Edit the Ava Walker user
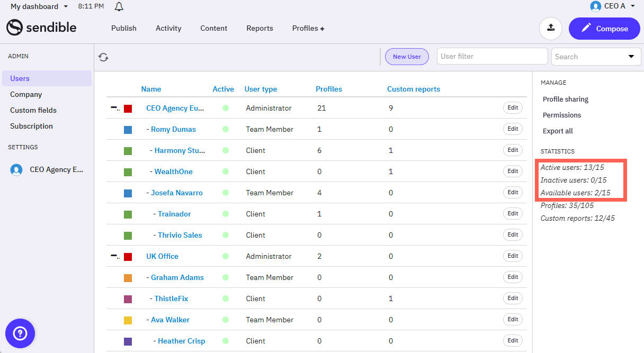The height and width of the screenshot is (353, 644). pos(513,320)
